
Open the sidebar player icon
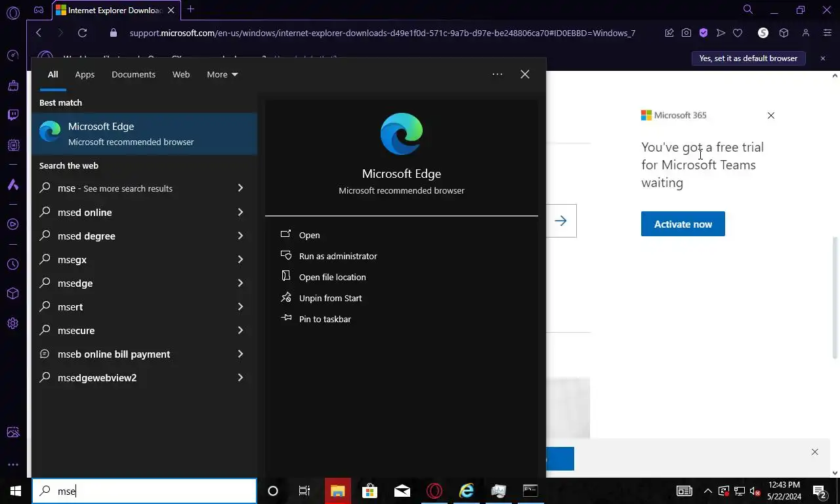[x=12, y=224]
